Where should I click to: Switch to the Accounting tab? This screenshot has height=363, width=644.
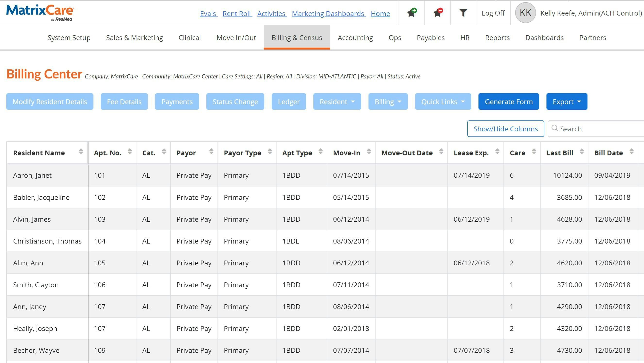[x=355, y=37]
